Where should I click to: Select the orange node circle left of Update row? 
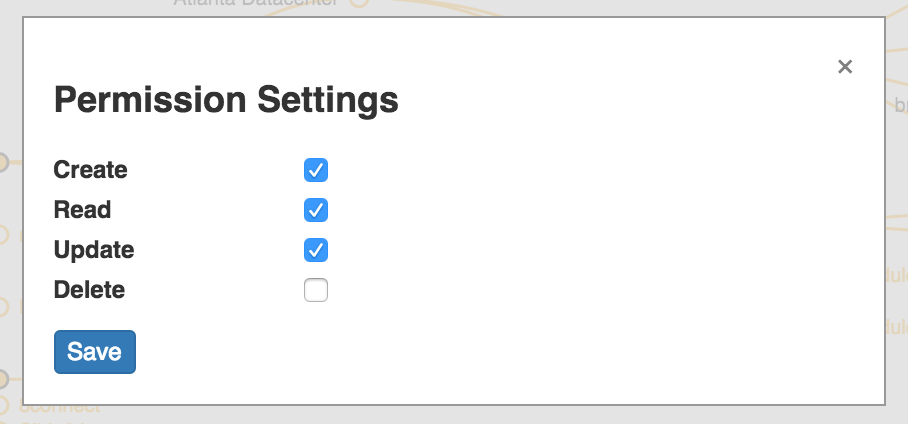pyautogui.click(x=3, y=235)
